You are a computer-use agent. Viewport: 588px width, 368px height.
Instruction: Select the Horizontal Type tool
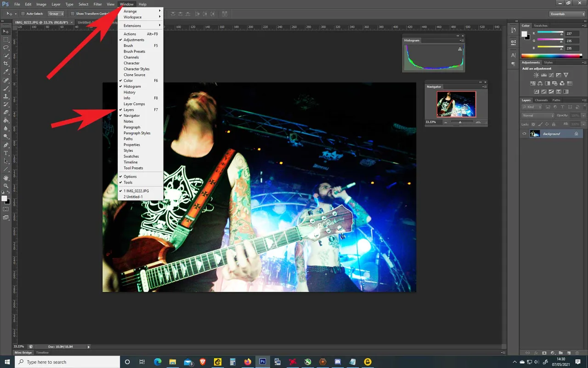[6, 153]
